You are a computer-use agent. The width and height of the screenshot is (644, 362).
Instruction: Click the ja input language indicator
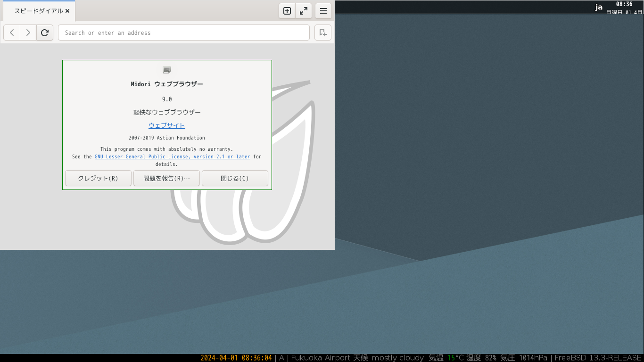click(599, 7)
